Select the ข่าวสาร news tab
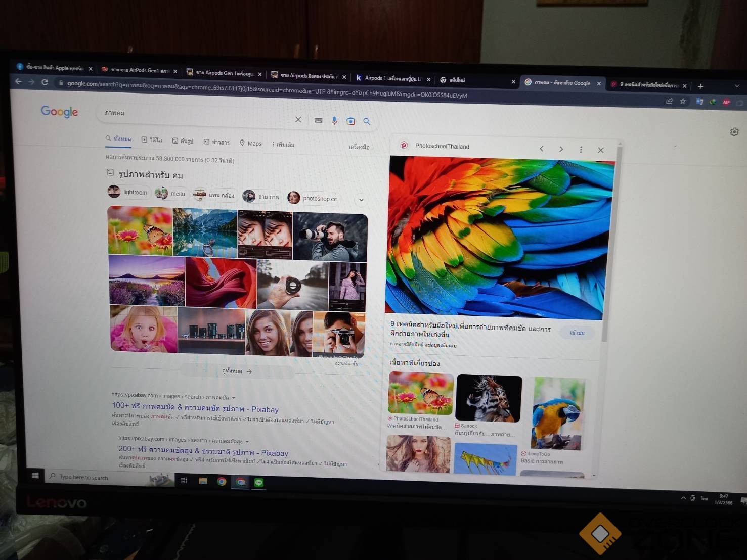This screenshot has width=747, height=560. click(x=216, y=142)
